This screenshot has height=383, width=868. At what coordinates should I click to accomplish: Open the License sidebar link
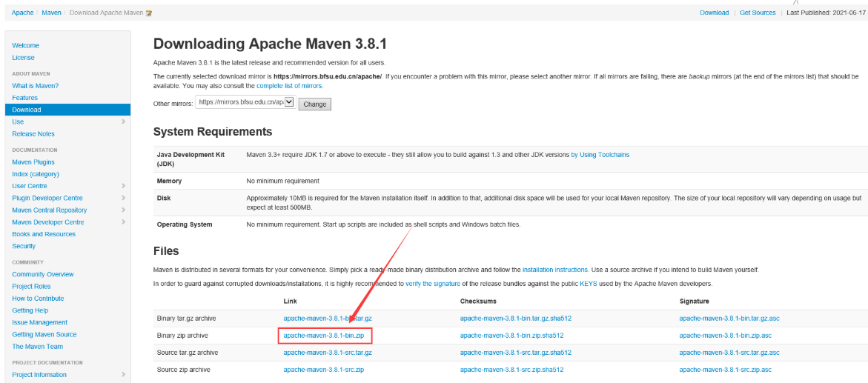coord(23,58)
